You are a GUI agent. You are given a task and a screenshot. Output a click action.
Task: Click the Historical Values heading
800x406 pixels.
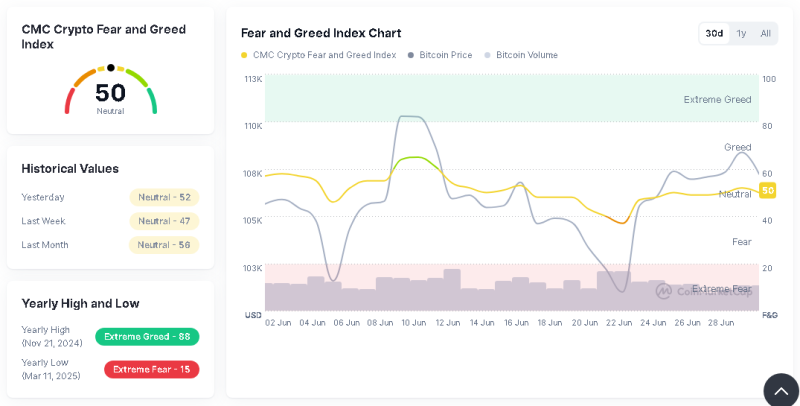70,169
